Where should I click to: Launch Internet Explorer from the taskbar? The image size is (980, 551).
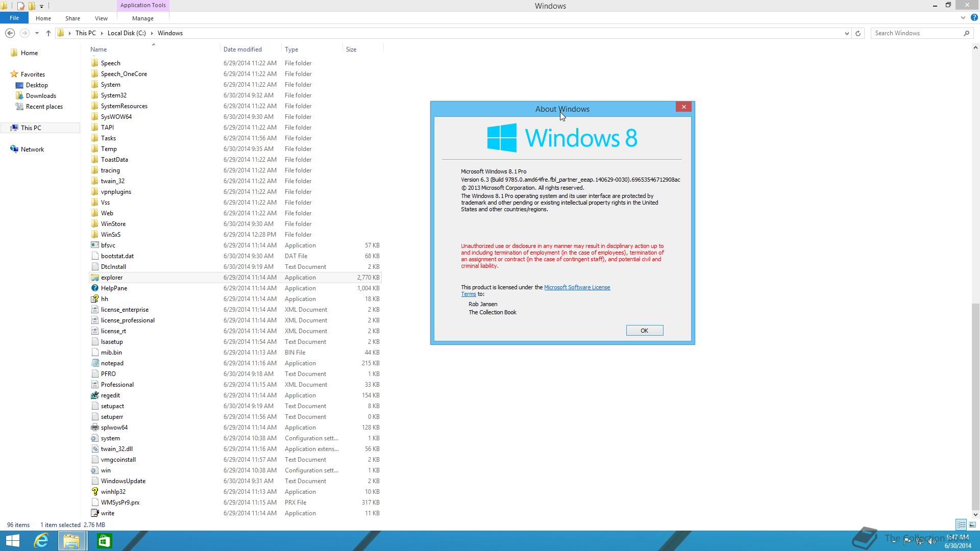pos(41,541)
